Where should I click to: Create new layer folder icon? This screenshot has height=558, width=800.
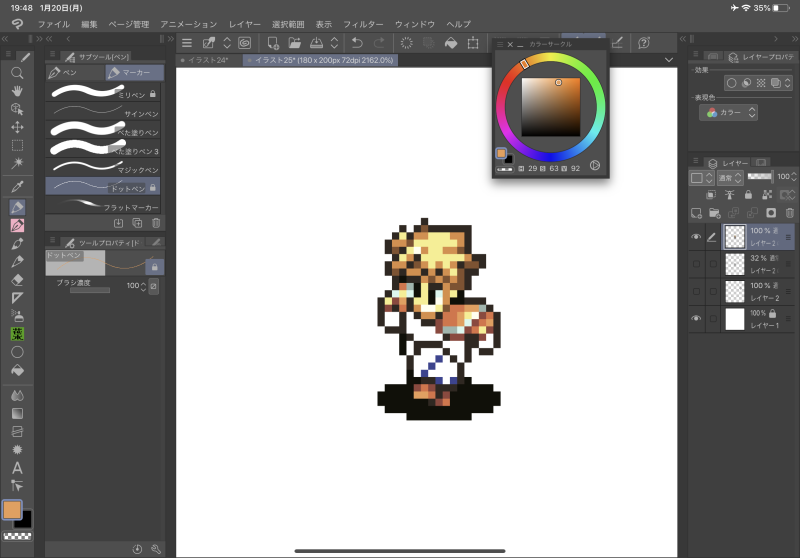click(x=714, y=213)
